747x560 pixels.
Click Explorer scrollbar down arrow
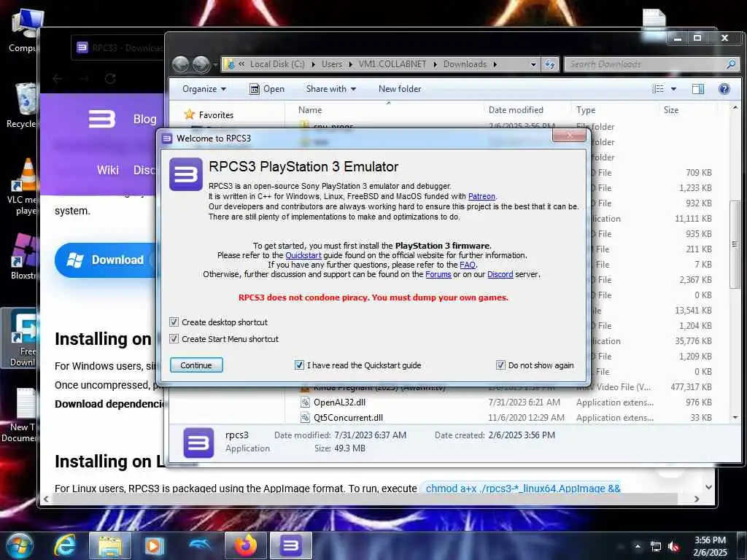pyautogui.click(x=735, y=417)
